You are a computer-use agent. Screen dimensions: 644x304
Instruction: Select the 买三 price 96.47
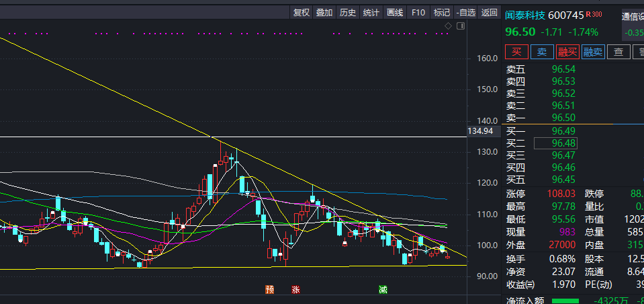tap(563, 155)
